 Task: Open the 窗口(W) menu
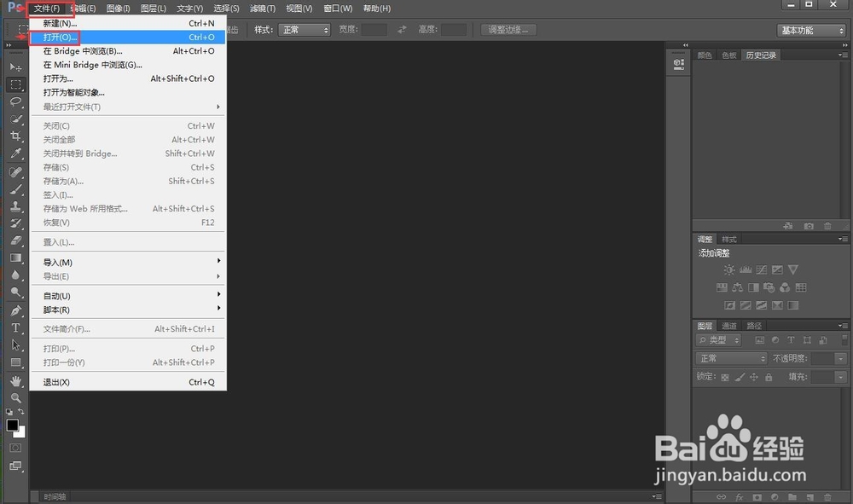pos(338,9)
